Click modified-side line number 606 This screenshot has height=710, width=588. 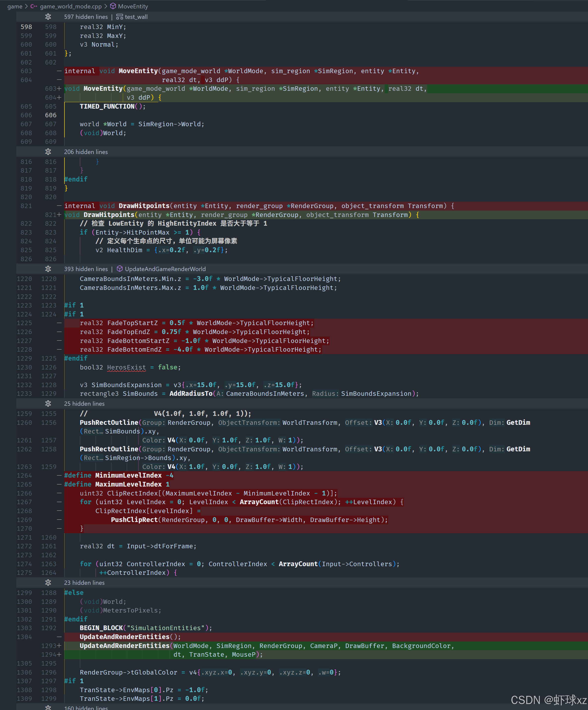[x=51, y=115]
